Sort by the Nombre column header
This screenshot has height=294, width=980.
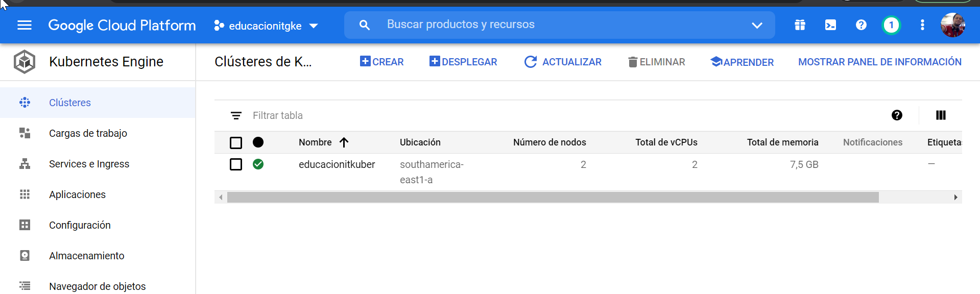click(315, 142)
